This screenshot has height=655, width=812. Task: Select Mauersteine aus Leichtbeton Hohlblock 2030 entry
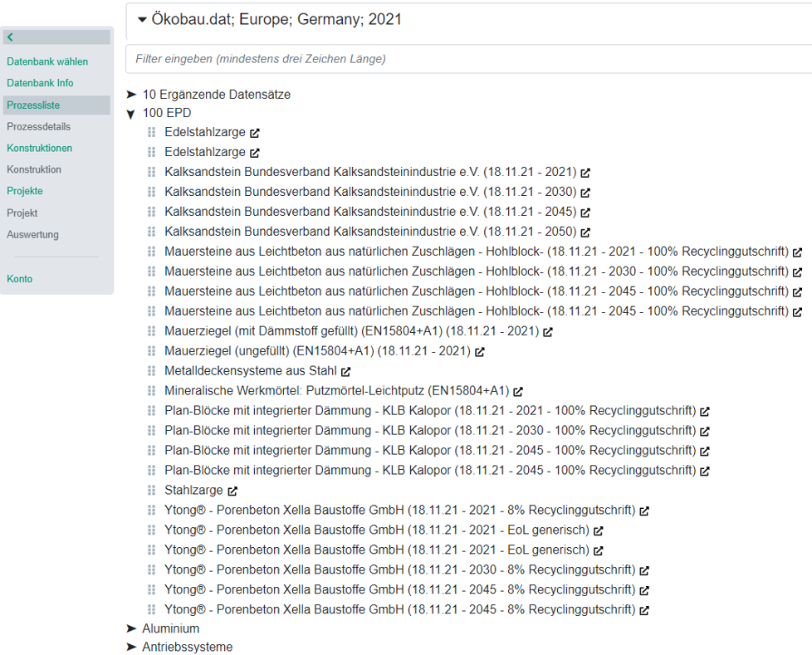click(477, 271)
